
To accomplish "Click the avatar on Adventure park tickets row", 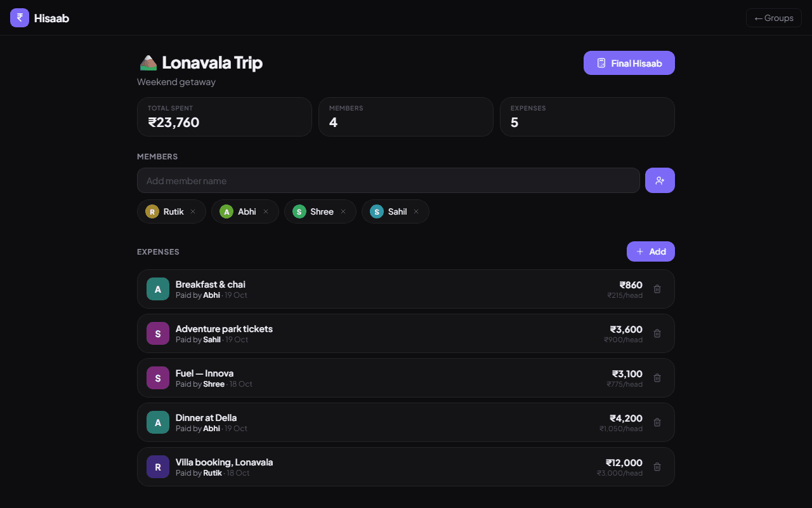I will pos(158,333).
